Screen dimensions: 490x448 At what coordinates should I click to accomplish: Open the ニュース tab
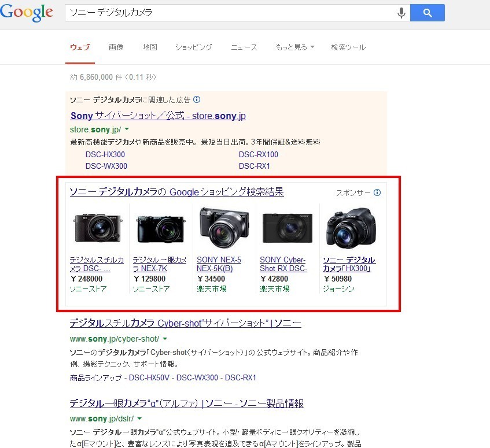point(244,47)
